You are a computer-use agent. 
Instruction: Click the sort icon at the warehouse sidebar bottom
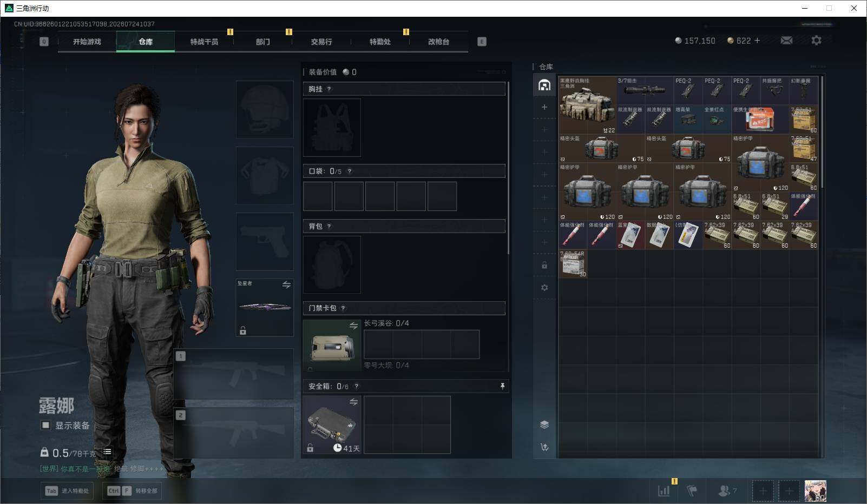(544, 447)
